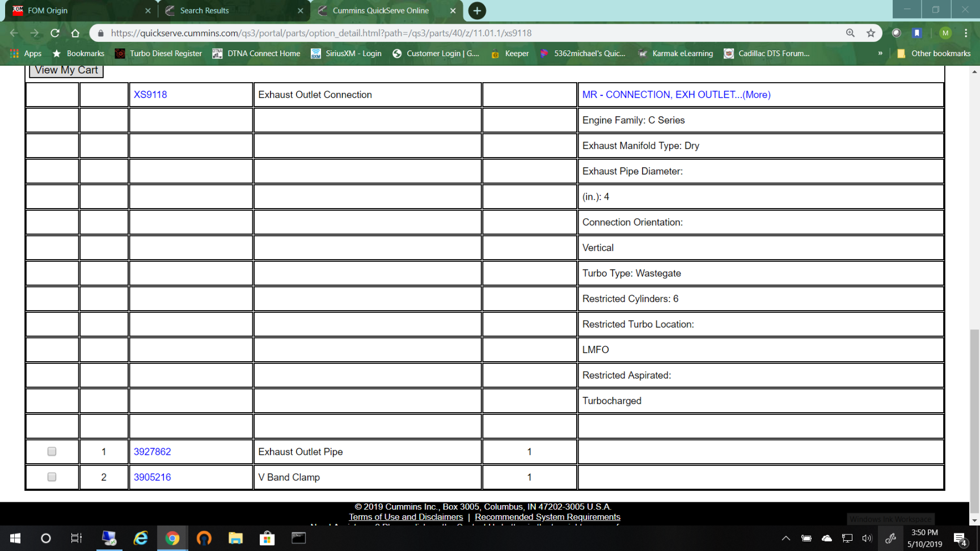Go back to the previous page
This screenshot has height=551, width=980.
(14, 33)
